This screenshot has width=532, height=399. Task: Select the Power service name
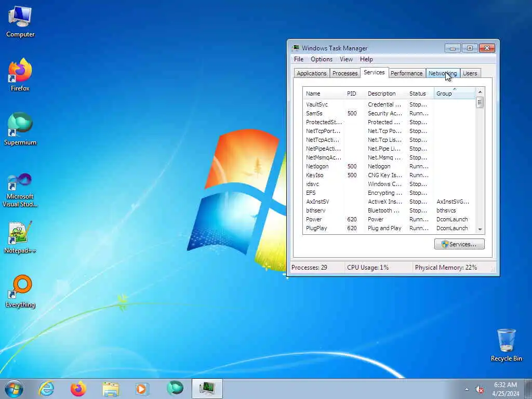[314, 219]
